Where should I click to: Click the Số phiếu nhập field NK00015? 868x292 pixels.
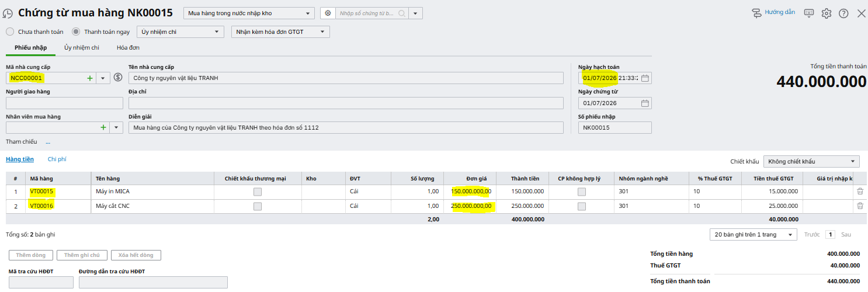pos(614,127)
